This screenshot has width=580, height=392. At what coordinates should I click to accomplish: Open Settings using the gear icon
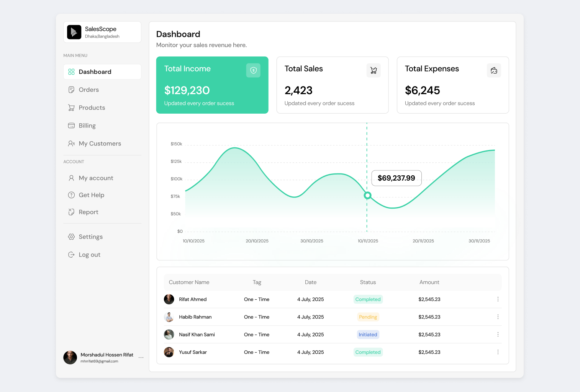pyautogui.click(x=71, y=237)
